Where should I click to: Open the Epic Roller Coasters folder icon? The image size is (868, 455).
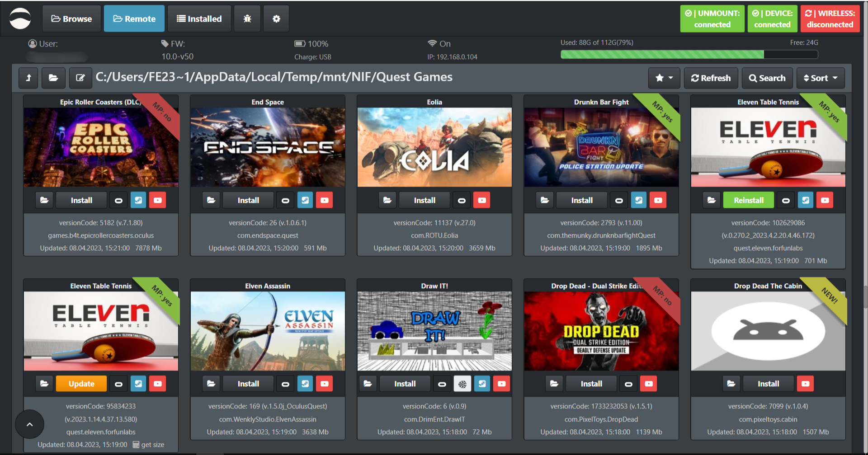click(x=44, y=200)
